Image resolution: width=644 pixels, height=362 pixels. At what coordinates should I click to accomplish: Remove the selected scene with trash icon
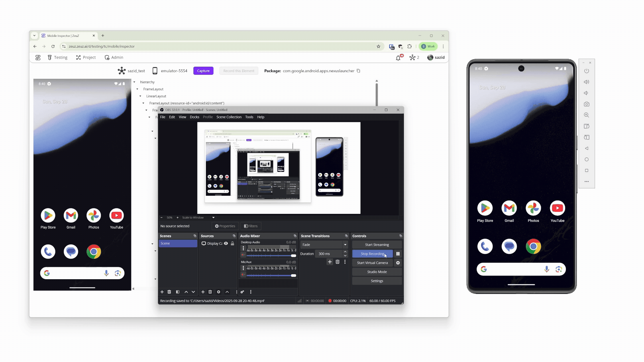point(169,292)
